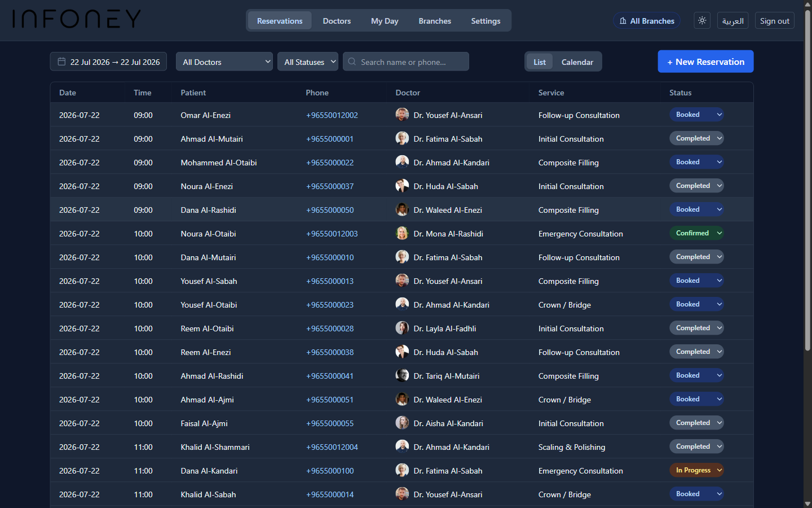
Task: Click the search magnifier icon
Action: click(352, 62)
